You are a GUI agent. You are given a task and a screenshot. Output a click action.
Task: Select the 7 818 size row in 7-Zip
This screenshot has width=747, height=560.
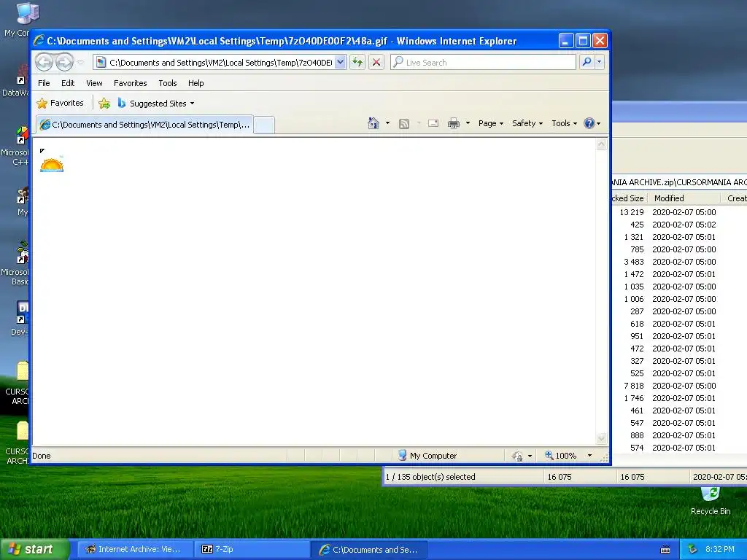(679, 386)
